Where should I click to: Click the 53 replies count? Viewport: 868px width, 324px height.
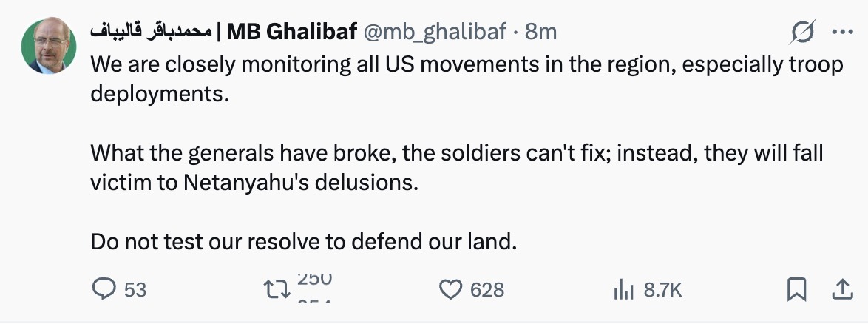click(135, 290)
